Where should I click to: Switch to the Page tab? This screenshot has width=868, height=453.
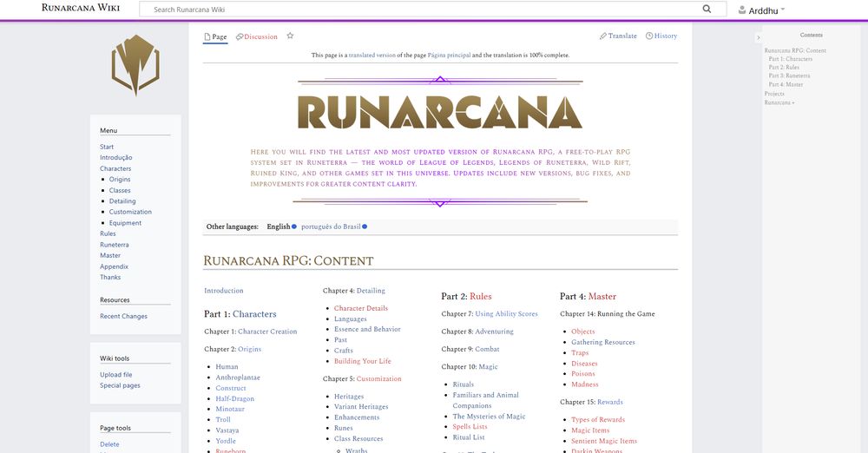click(x=215, y=36)
